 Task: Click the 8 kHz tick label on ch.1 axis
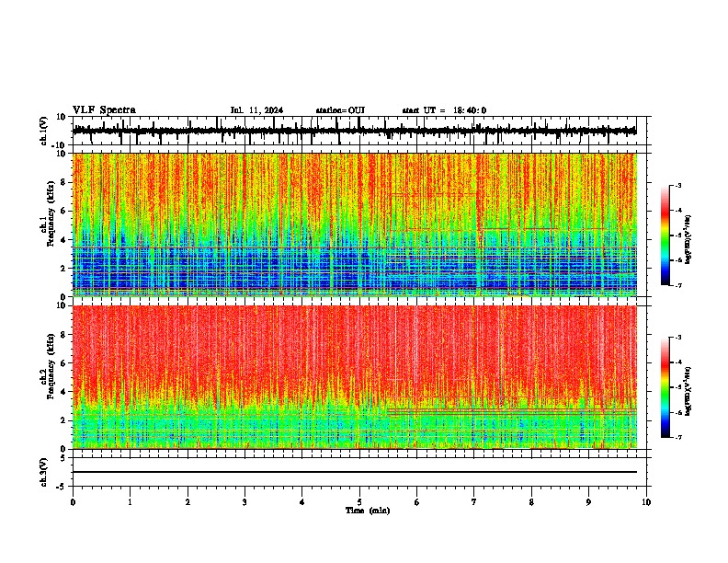(x=64, y=182)
